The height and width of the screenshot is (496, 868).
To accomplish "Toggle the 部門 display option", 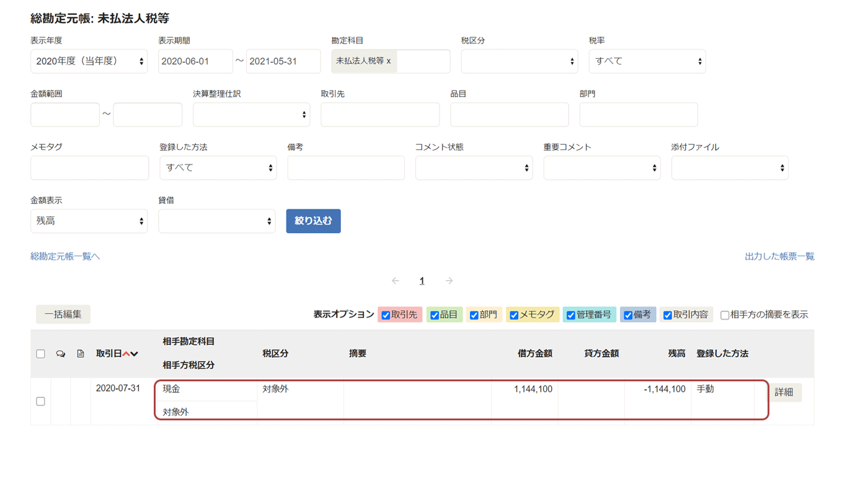I will pos(474,315).
